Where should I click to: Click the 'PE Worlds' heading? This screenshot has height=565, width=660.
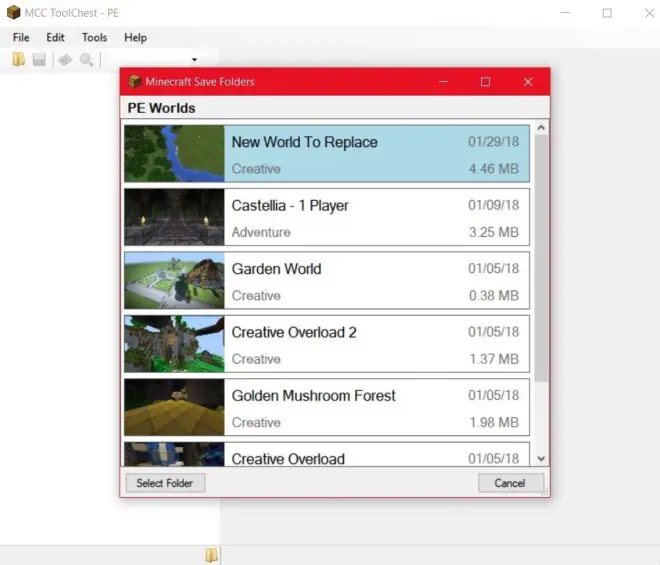pyautogui.click(x=161, y=108)
